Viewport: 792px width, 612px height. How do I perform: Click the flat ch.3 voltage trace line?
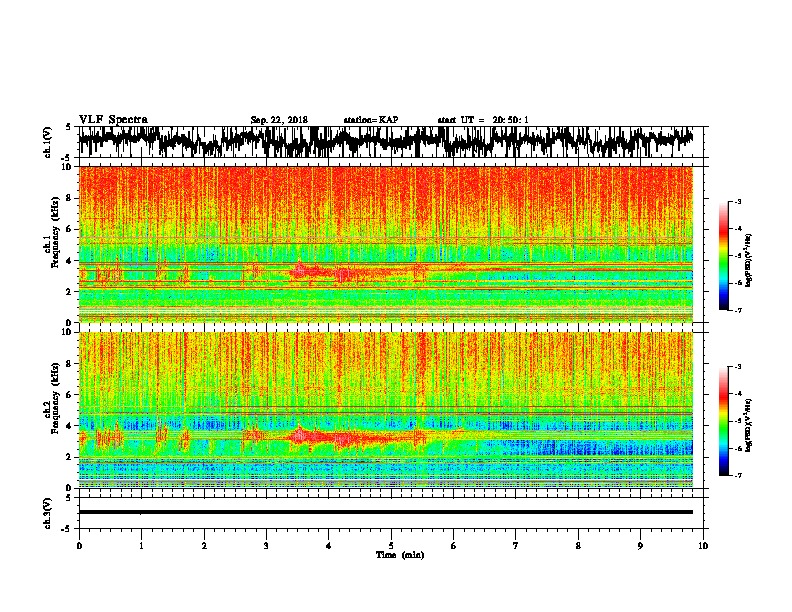pyautogui.click(x=386, y=512)
